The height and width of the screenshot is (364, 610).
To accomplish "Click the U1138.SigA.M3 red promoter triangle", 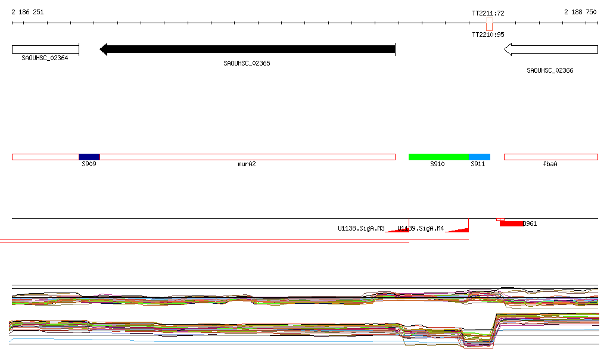I will point(397,229).
